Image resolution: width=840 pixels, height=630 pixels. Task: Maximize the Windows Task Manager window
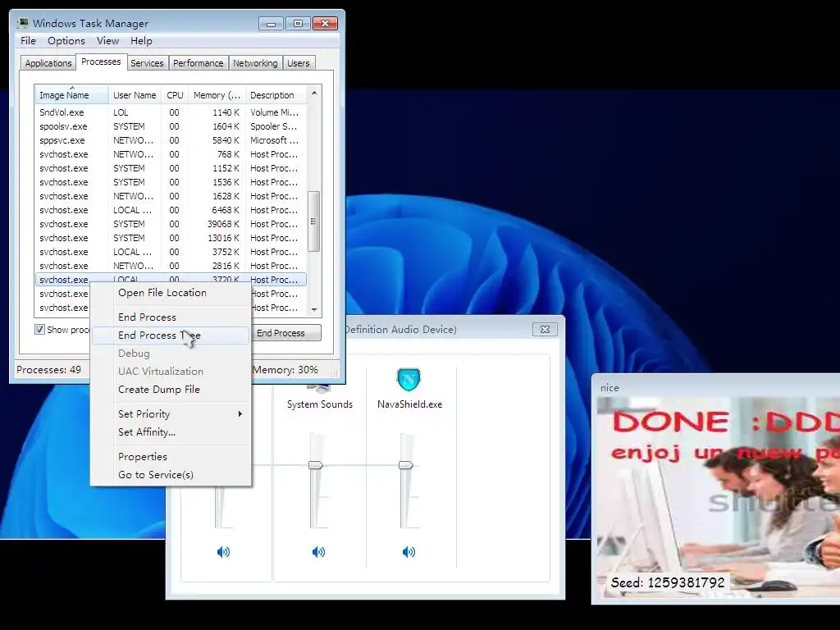pos(299,24)
